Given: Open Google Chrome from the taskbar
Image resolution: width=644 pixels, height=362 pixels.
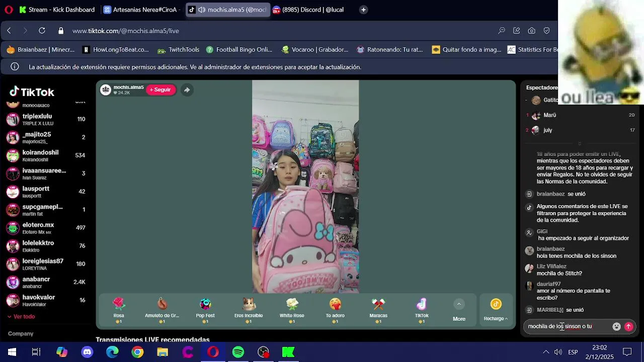Looking at the screenshot, I should click(x=137, y=352).
